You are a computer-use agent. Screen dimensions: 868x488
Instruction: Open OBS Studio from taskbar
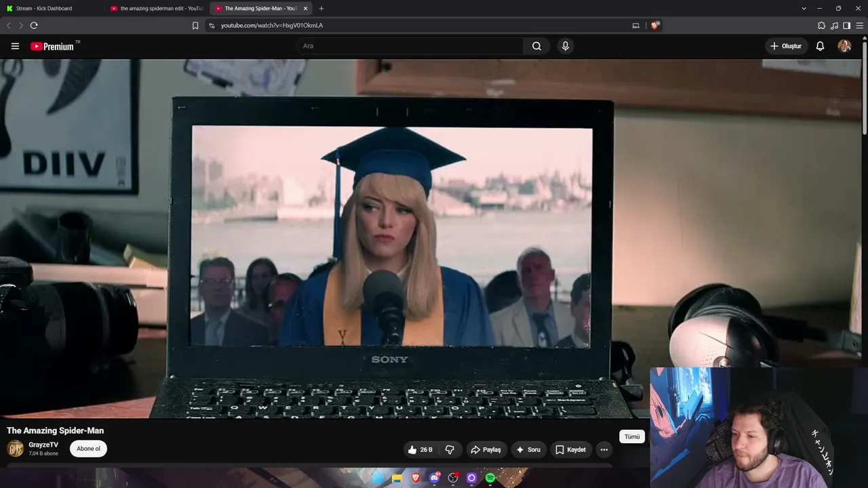click(453, 479)
